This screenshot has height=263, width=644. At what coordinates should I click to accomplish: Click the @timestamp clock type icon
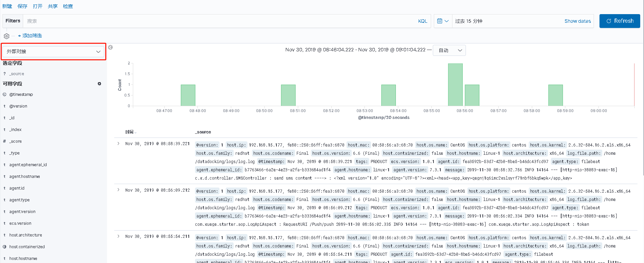4,94
